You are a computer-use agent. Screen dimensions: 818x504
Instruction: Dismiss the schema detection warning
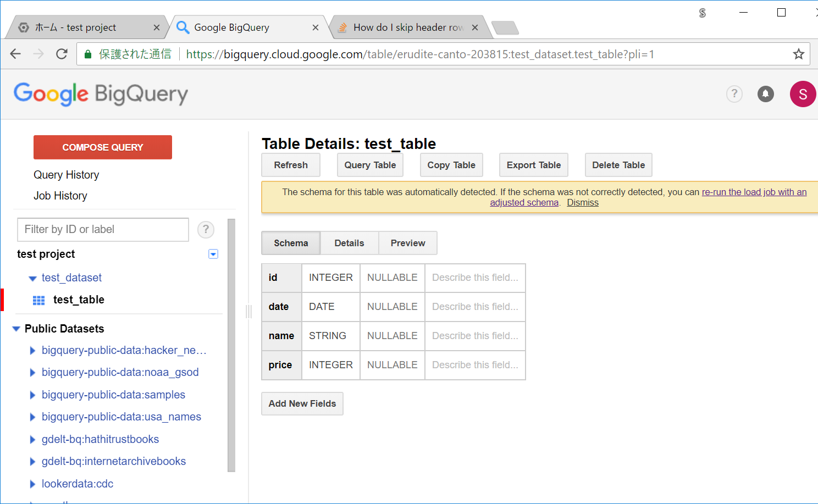582,202
